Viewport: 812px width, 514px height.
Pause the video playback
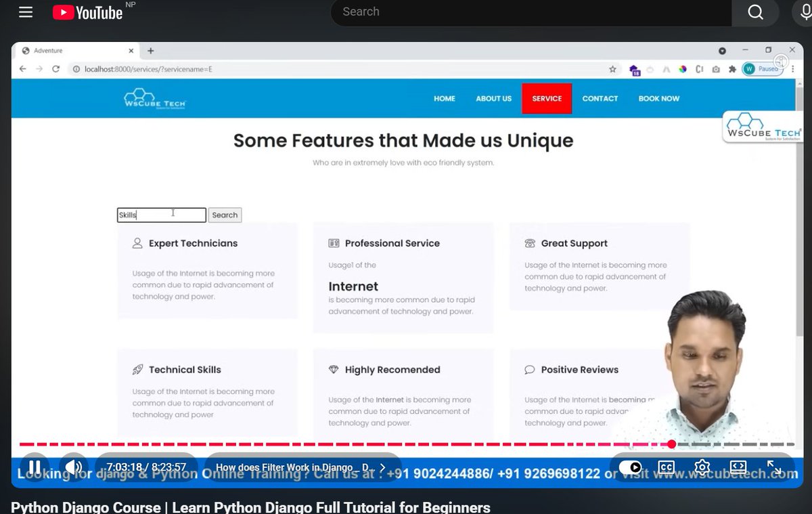[35, 467]
